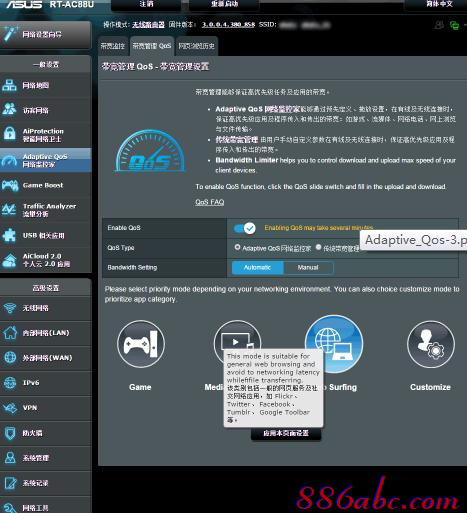Viewport: 467px width, 513px height.
Task: Open the VPN sidebar icon
Action: point(10,408)
